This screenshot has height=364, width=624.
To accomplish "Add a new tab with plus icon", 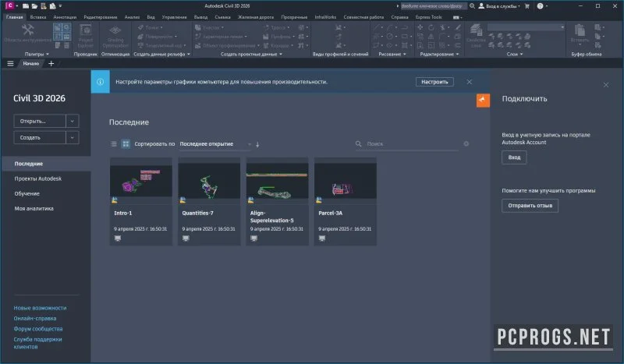I will pyautogui.click(x=51, y=64).
